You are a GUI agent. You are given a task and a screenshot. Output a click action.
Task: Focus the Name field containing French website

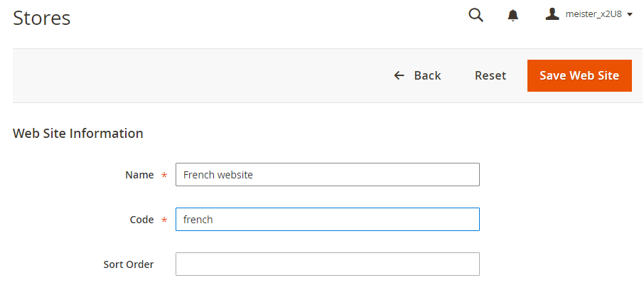pyautogui.click(x=327, y=175)
